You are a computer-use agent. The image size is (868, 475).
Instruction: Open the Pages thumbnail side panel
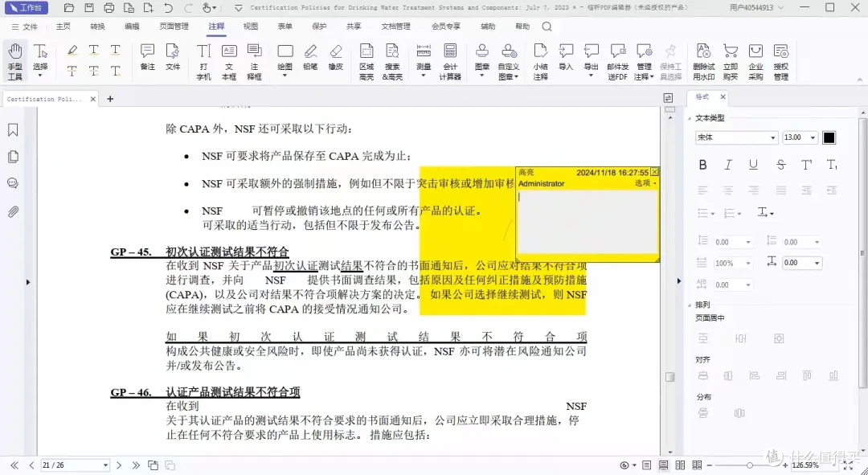point(14,158)
